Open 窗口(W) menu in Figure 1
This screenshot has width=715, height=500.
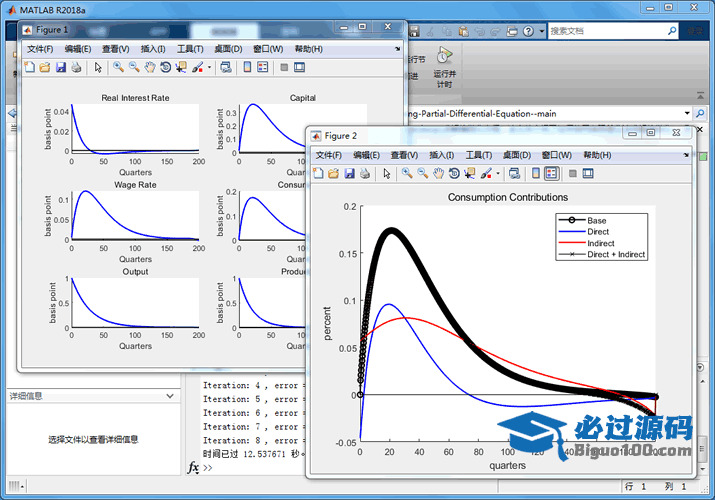(x=268, y=49)
